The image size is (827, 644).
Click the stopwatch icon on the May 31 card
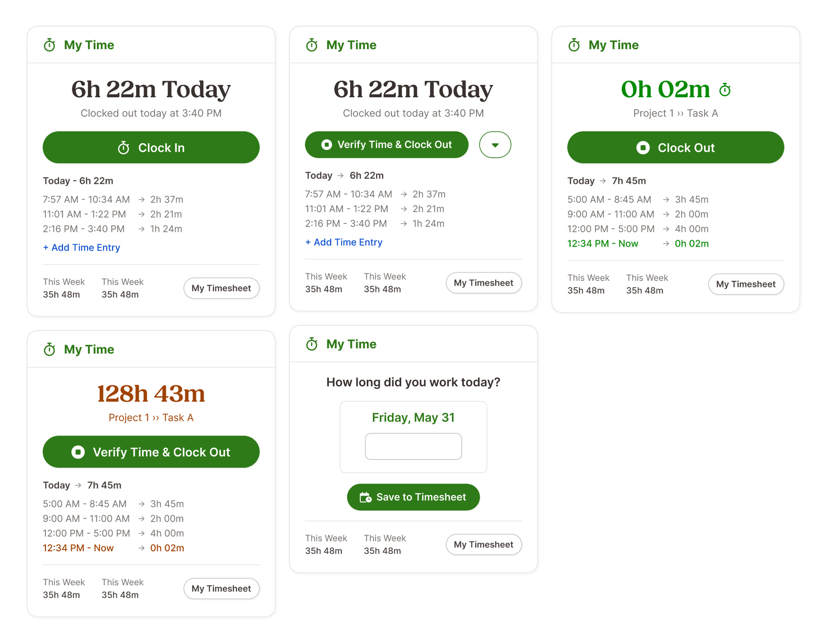[312, 344]
